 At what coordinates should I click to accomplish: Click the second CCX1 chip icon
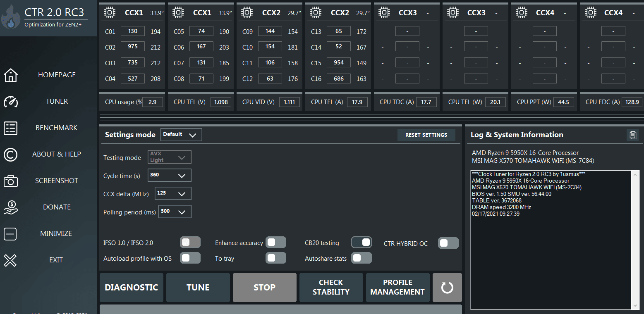coord(179,13)
